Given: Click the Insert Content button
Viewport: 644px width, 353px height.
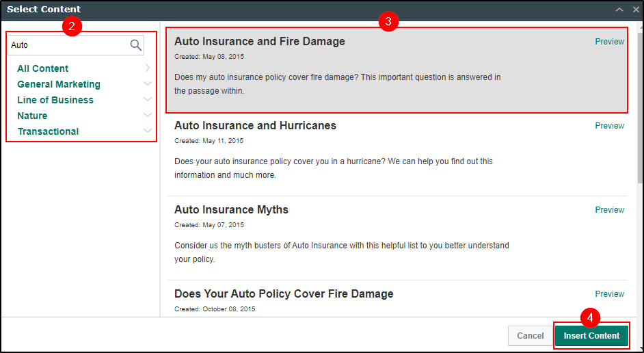Looking at the screenshot, I should click(591, 336).
